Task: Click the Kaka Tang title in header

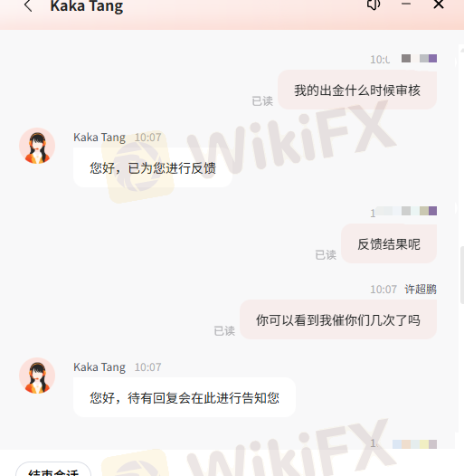Action: 87,6
